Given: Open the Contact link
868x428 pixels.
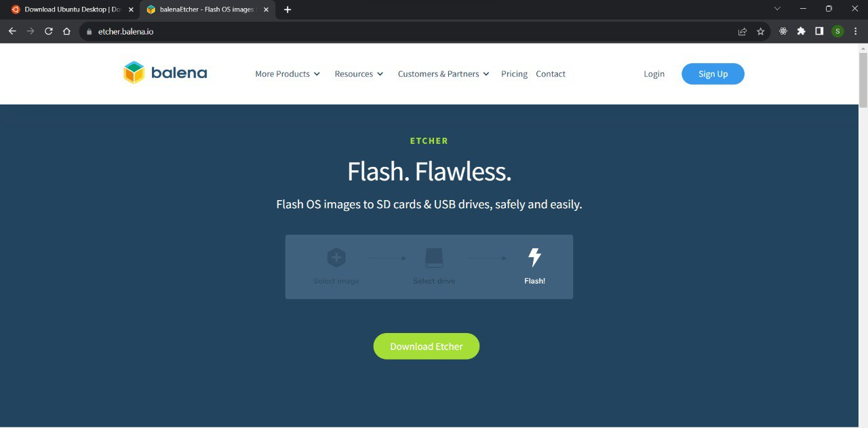Looking at the screenshot, I should [551, 74].
